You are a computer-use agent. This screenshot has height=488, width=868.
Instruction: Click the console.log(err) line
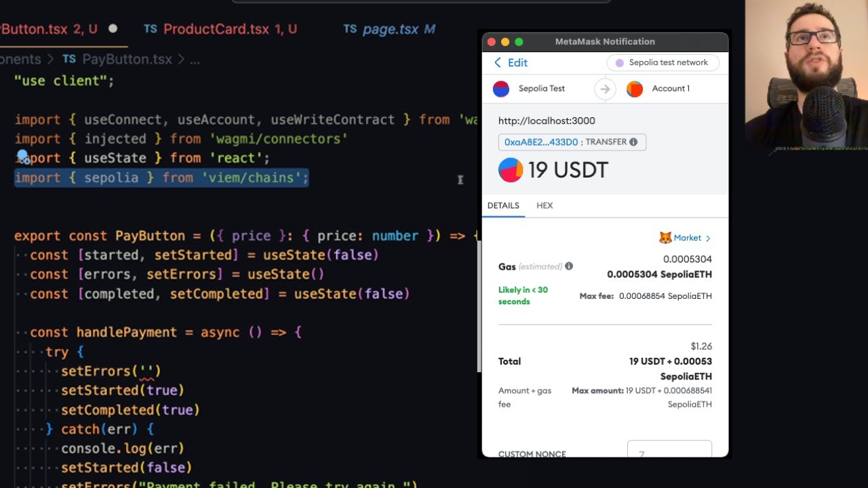pyautogui.click(x=123, y=448)
